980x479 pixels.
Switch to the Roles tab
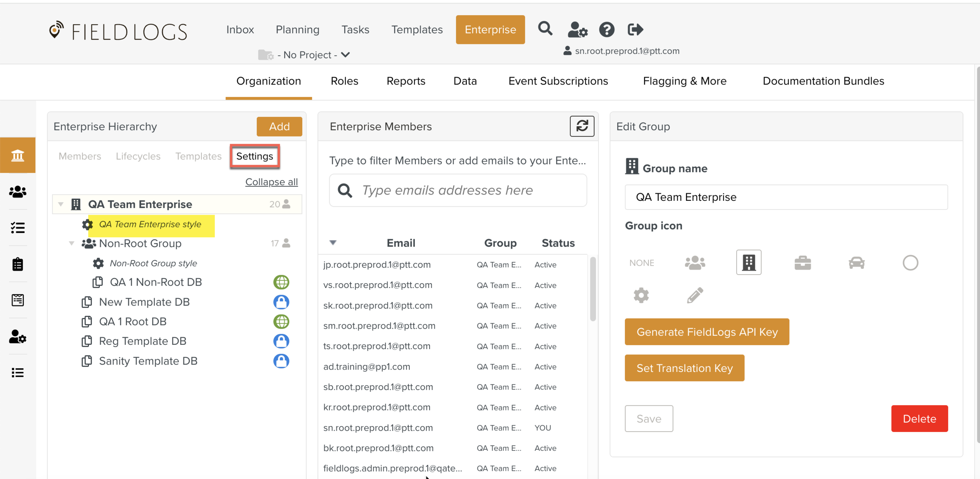(x=344, y=81)
